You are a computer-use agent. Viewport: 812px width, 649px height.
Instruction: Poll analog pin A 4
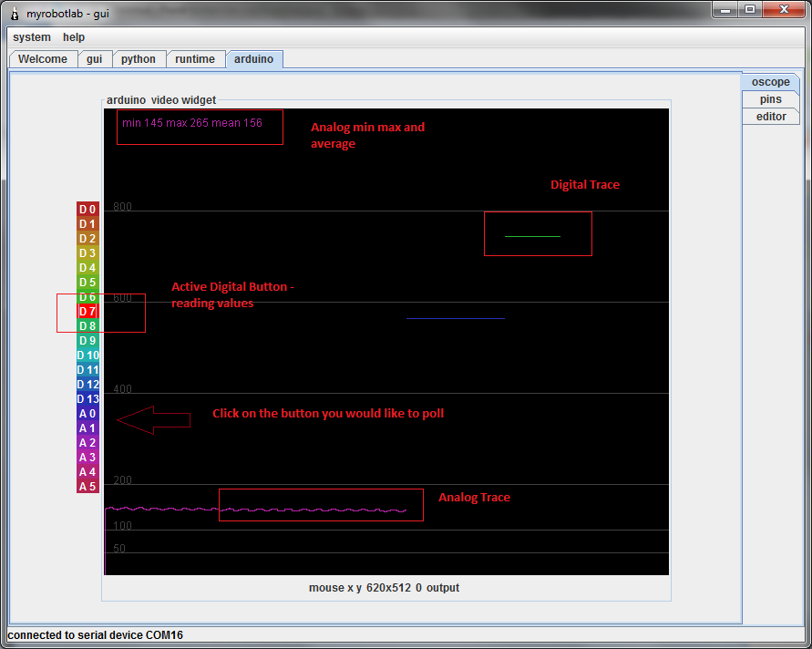88,472
